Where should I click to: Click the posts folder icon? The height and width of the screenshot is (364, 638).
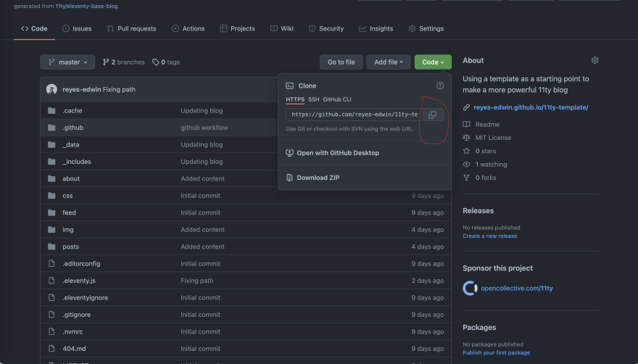(x=51, y=247)
